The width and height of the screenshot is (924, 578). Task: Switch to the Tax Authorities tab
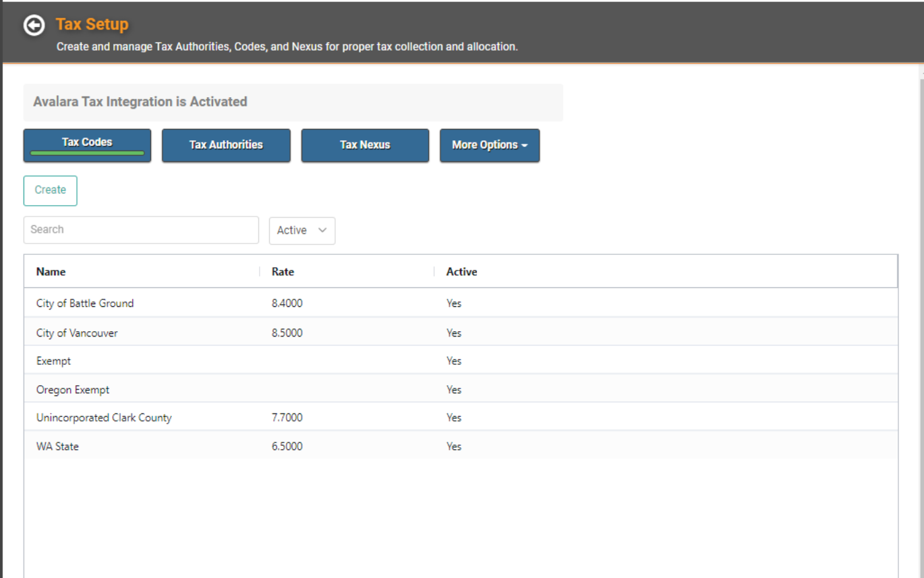coord(226,145)
